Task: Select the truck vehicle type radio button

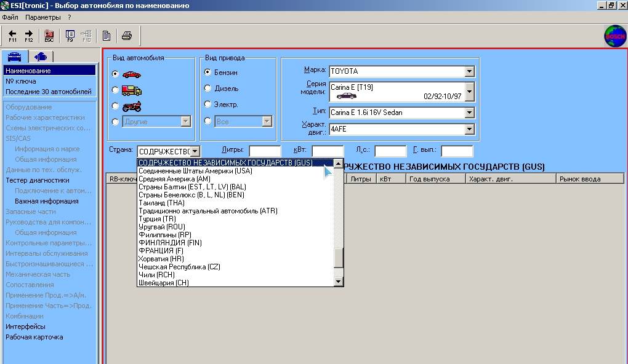Action: 116,90
